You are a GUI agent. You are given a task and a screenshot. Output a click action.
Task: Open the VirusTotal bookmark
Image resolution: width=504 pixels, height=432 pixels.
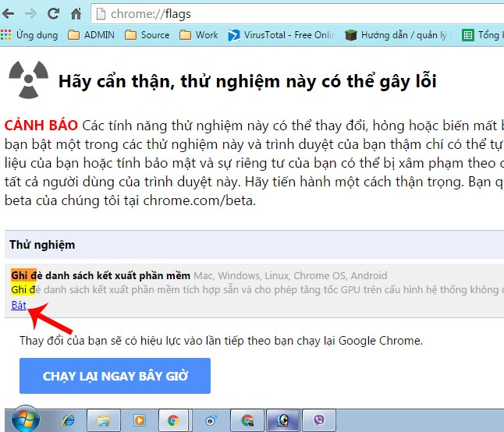pos(281,34)
